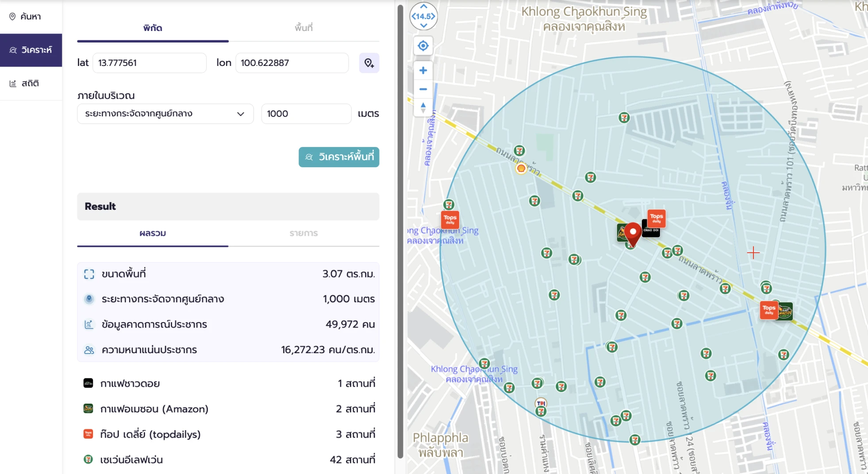868x474 pixels.
Task: Click the red center location pin
Action: [633, 234]
